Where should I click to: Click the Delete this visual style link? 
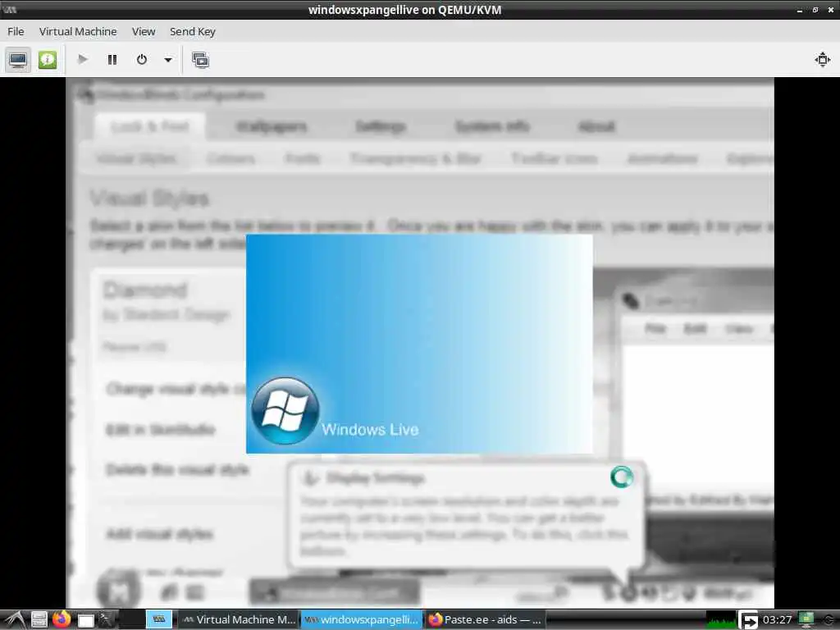(177, 470)
